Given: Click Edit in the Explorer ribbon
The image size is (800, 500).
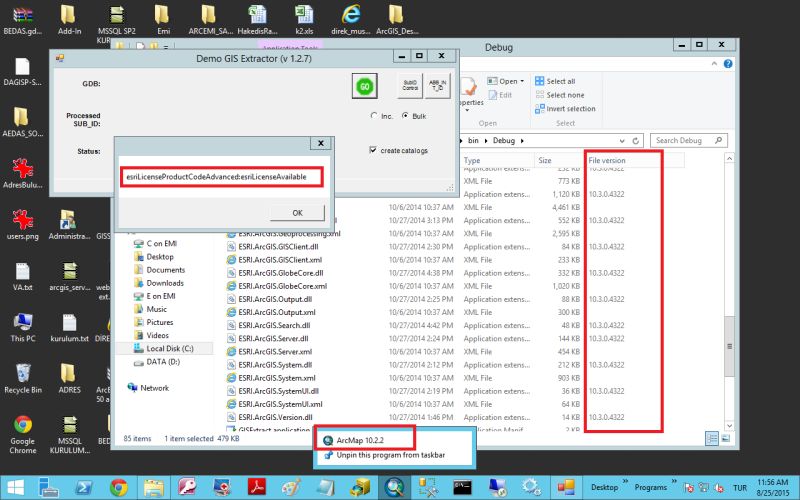Looking at the screenshot, I should (x=500, y=95).
